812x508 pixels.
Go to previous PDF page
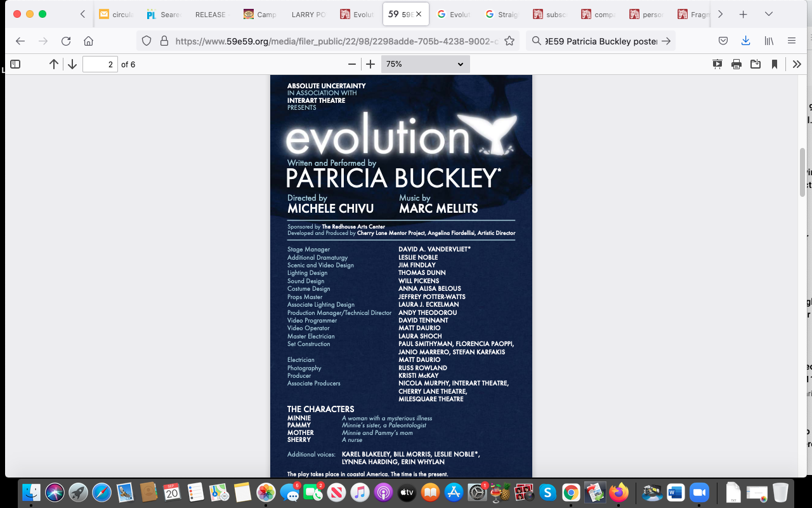(54, 64)
